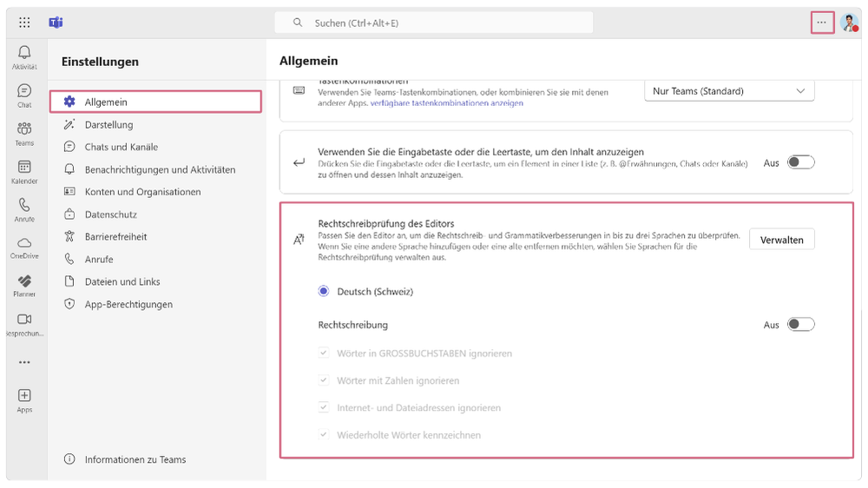Click the Datenschutz lock icon

tap(69, 214)
